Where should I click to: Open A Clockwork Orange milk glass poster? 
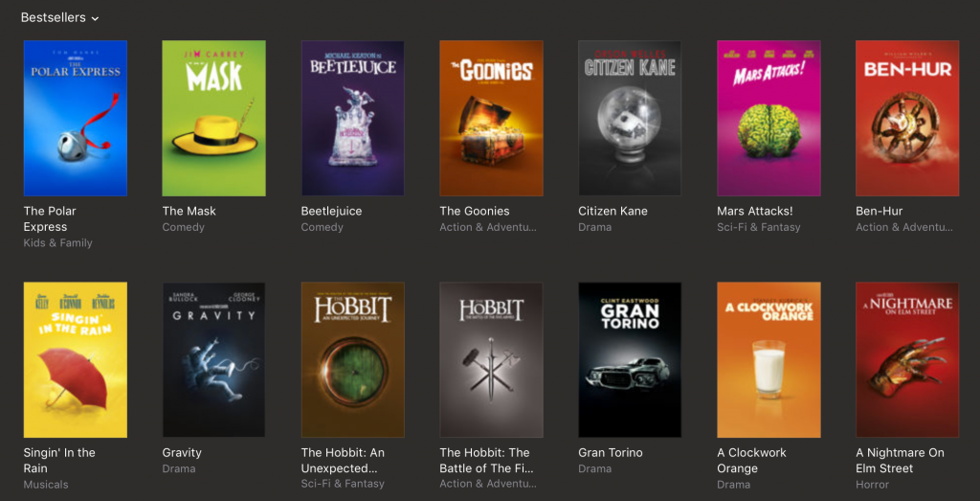coord(768,359)
